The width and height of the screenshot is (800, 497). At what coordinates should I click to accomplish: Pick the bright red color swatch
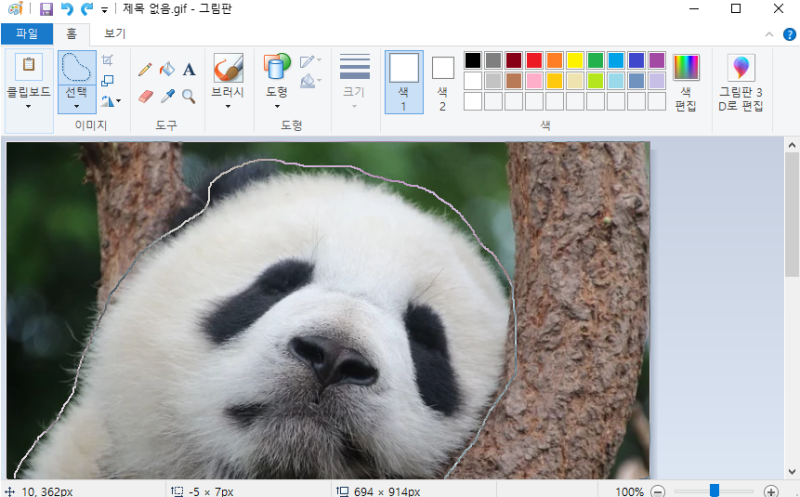tap(534, 60)
